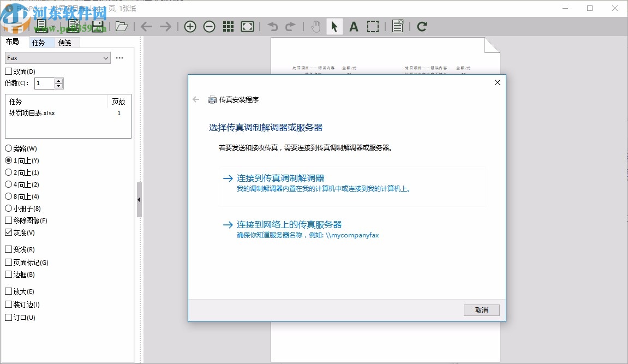This screenshot has width=628, height=364.
Task: Click the fit-page-to-window icon
Action: click(x=248, y=26)
